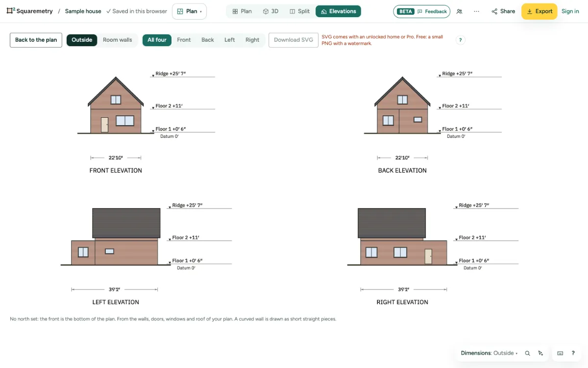Image resolution: width=588 pixels, height=368 pixels.
Task: Show only the Front elevation
Action: pos(184,40)
